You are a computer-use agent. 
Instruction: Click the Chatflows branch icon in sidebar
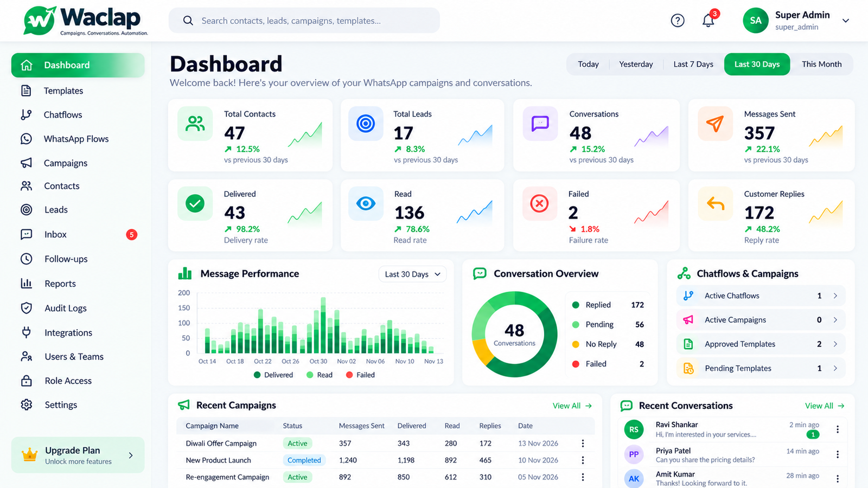pos(26,114)
